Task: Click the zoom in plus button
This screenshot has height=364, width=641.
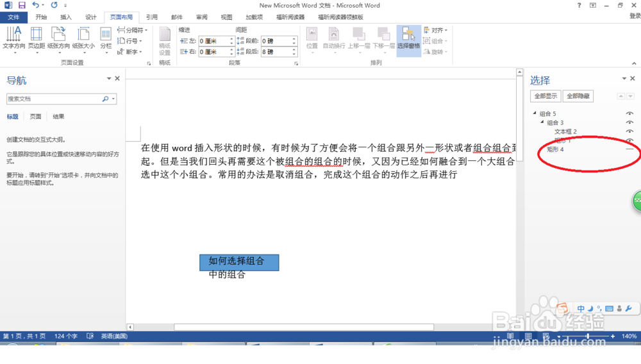Action: (612, 336)
